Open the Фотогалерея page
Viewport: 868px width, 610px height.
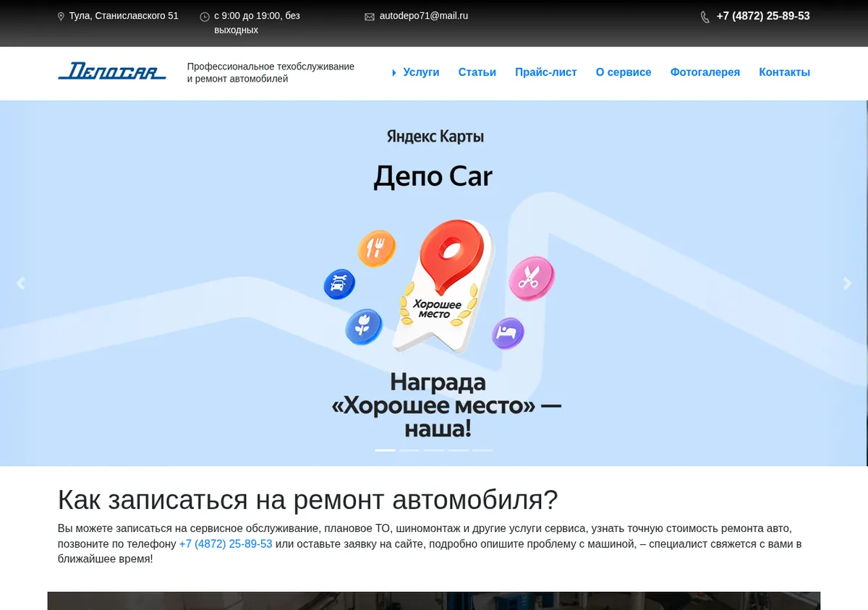click(705, 72)
